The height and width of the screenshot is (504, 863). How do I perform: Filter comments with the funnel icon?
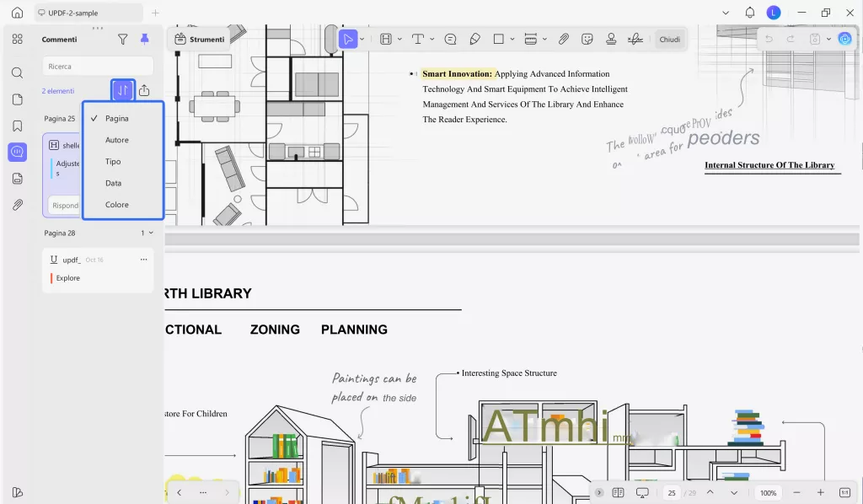coord(123,39)
